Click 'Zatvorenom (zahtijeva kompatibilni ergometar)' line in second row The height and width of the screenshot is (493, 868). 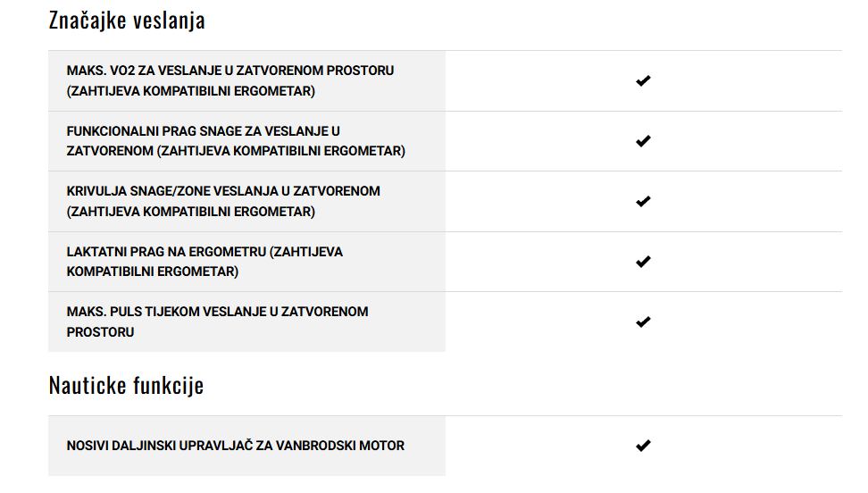click(x=236, y=151)
